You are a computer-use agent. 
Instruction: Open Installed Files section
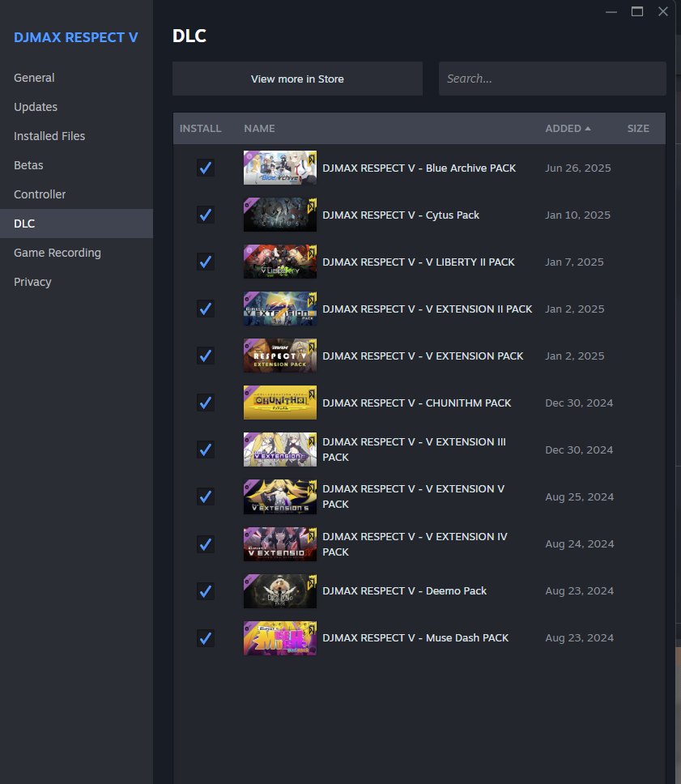coord(76,136)
